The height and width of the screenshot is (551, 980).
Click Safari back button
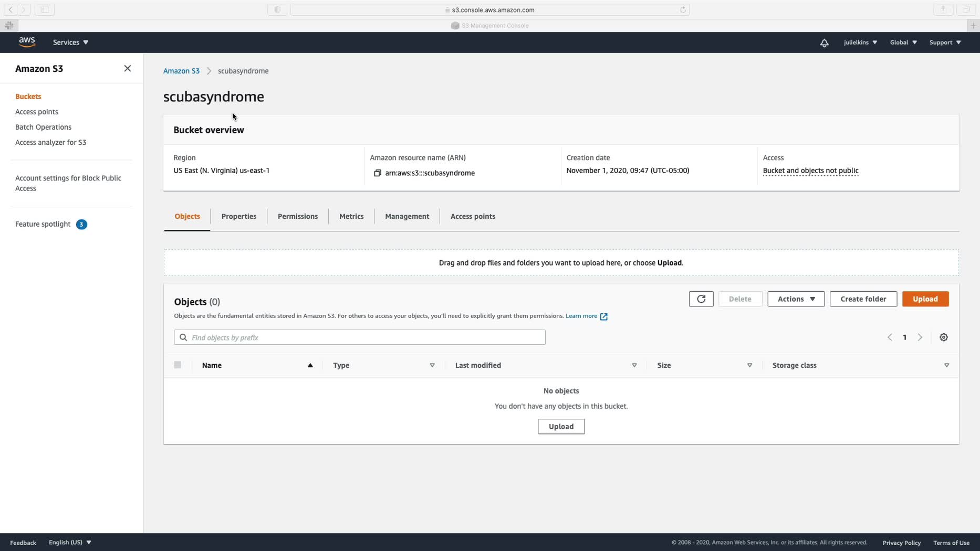(x=11, y=9)
